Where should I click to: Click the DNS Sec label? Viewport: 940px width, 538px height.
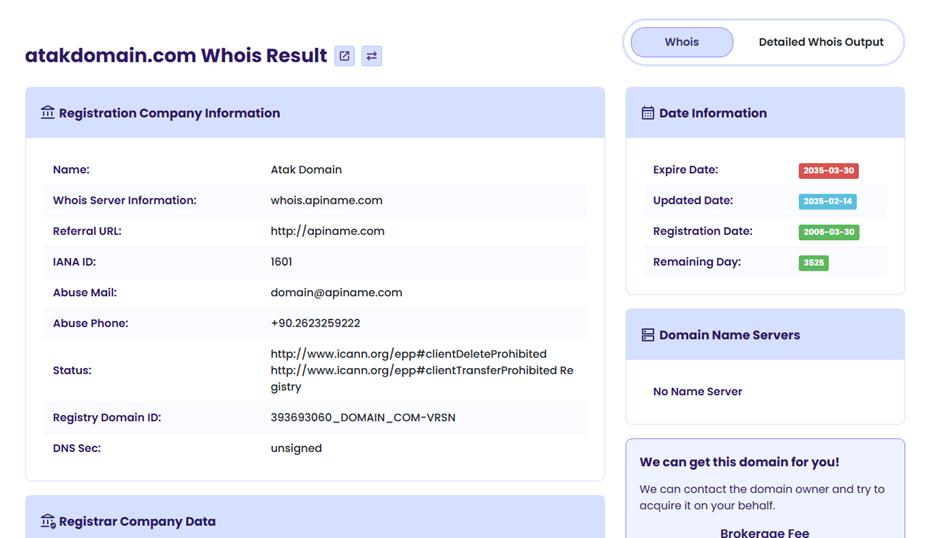point(77,448)
